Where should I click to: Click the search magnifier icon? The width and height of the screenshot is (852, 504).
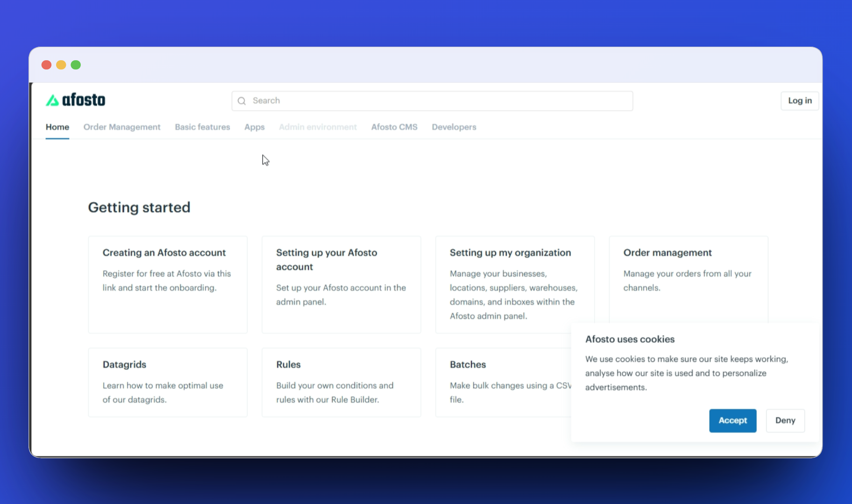tap(241, 101)
